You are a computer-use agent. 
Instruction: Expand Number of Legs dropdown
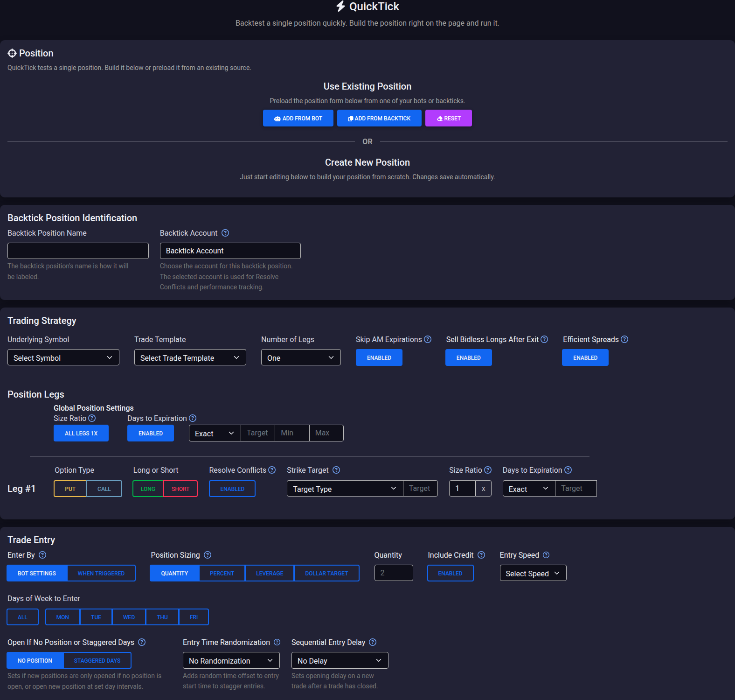point(301,357)
